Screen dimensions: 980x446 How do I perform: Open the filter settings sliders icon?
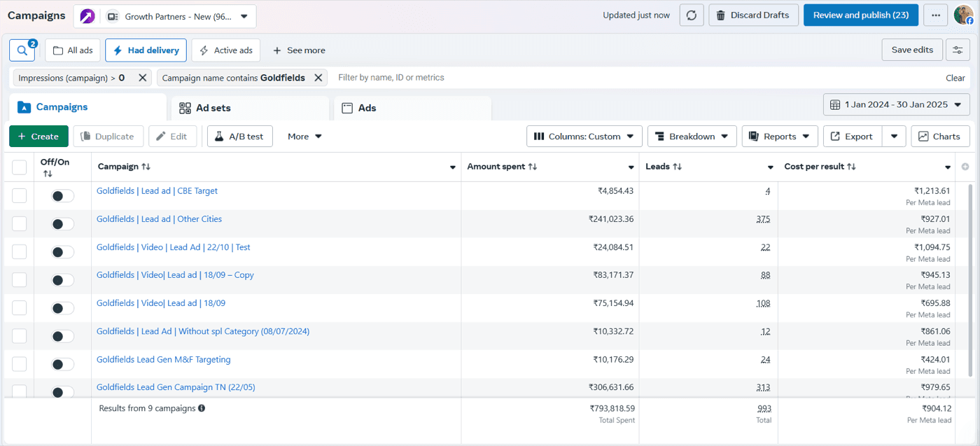point(958,50)
